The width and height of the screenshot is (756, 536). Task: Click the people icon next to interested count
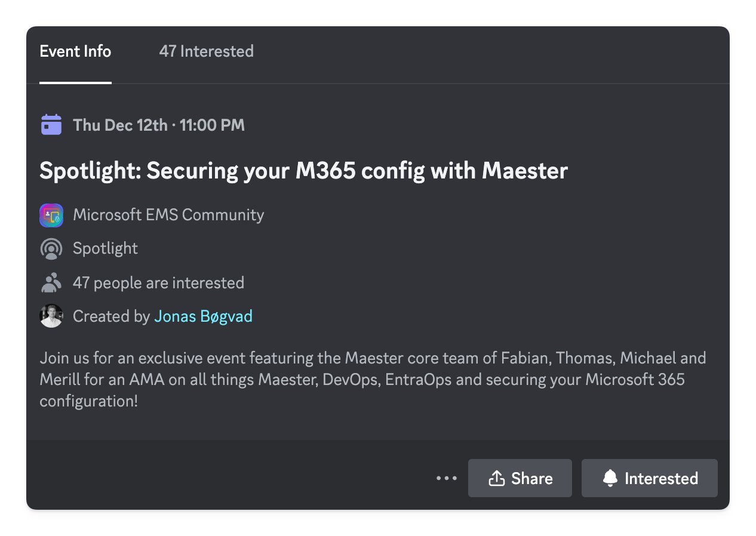pyautogui.click(x=51, y=282)
